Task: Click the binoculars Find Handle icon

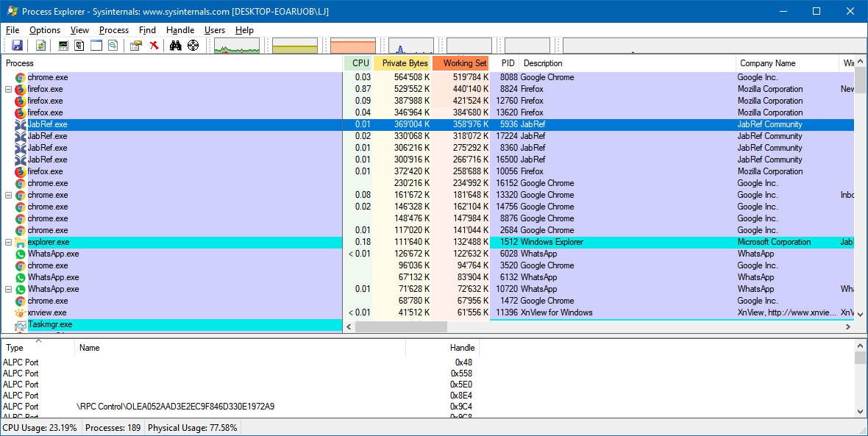Action: pos(176,46)
